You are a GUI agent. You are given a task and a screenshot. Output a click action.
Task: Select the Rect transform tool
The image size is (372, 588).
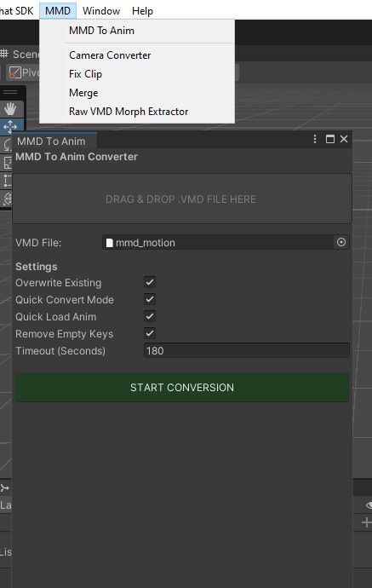tap(8, 181)
